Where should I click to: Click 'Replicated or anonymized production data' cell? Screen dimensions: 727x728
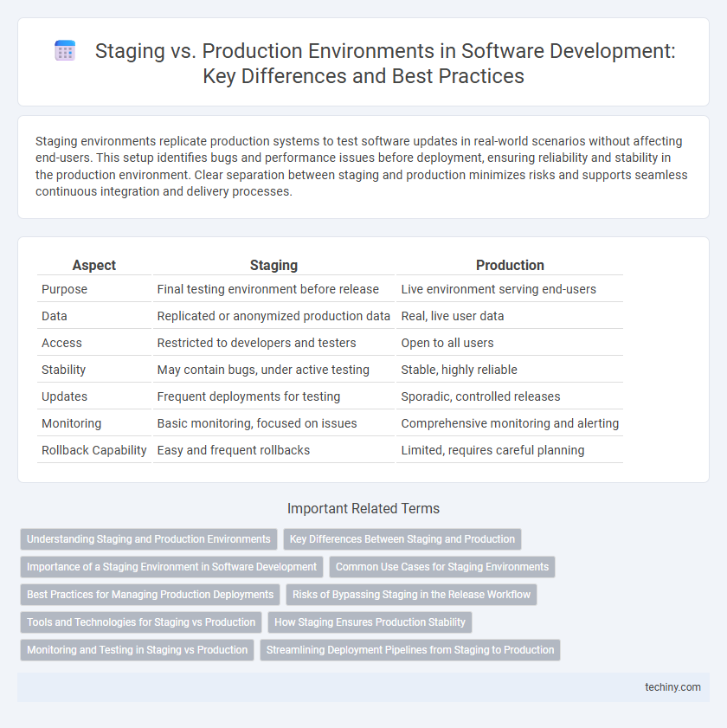pos(273,316)
